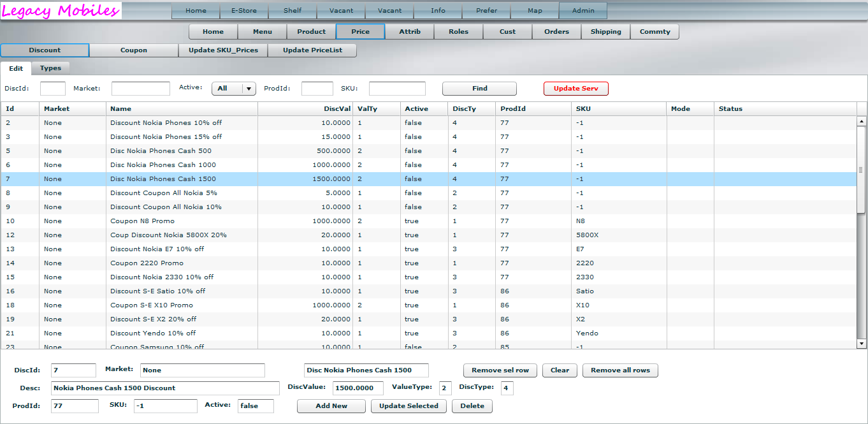Click the DiscId filter input field
Image resolution: width=868 pixels, height=424 pixels.
coord(53,89)
